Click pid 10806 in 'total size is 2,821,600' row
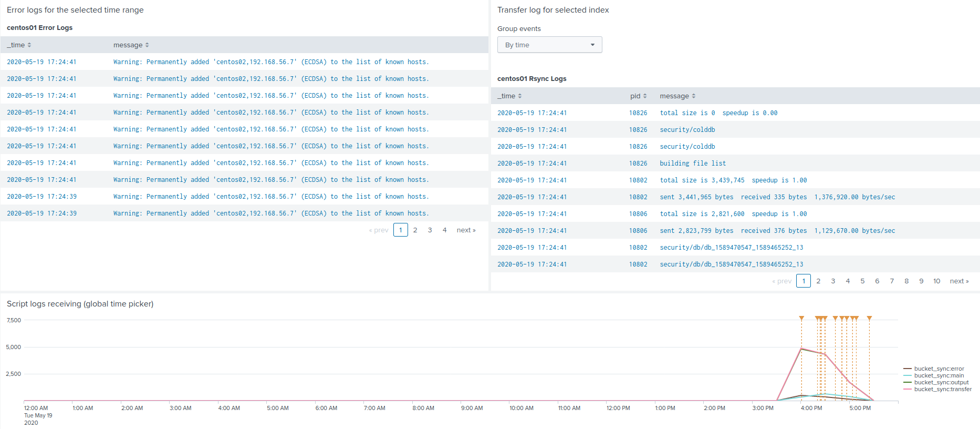This screenshot has width=980, height=429. tap(638, 214)
